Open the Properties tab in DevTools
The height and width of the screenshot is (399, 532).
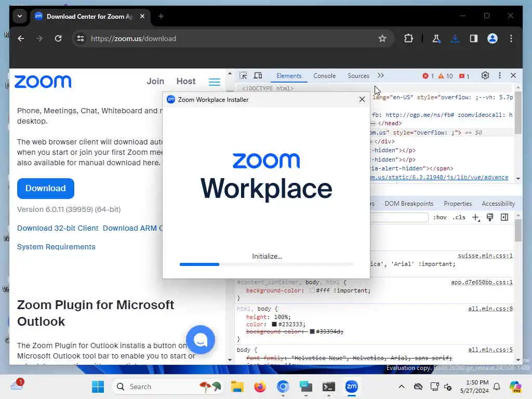click(x=458, y=204)
